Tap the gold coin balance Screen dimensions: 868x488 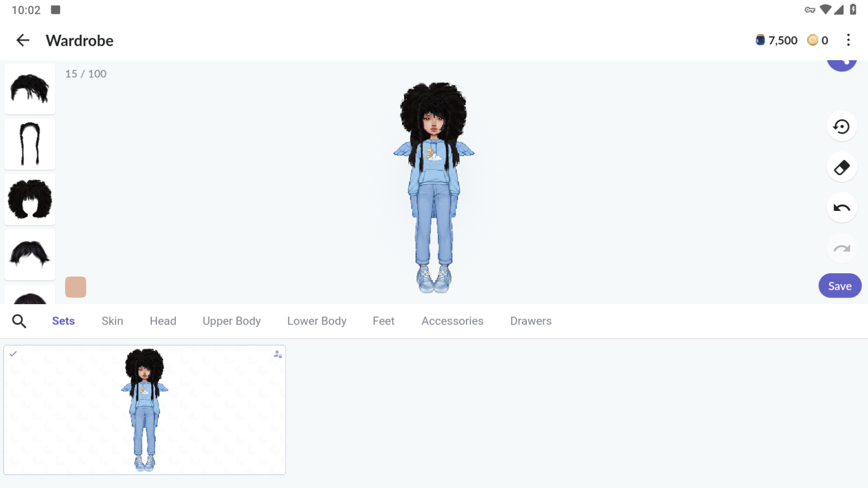pos(817,40)
